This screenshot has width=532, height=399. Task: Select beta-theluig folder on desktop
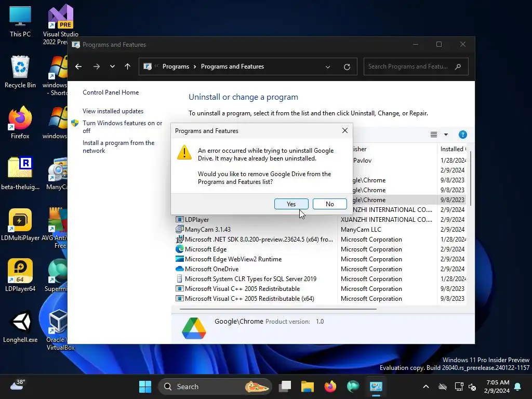20,173
